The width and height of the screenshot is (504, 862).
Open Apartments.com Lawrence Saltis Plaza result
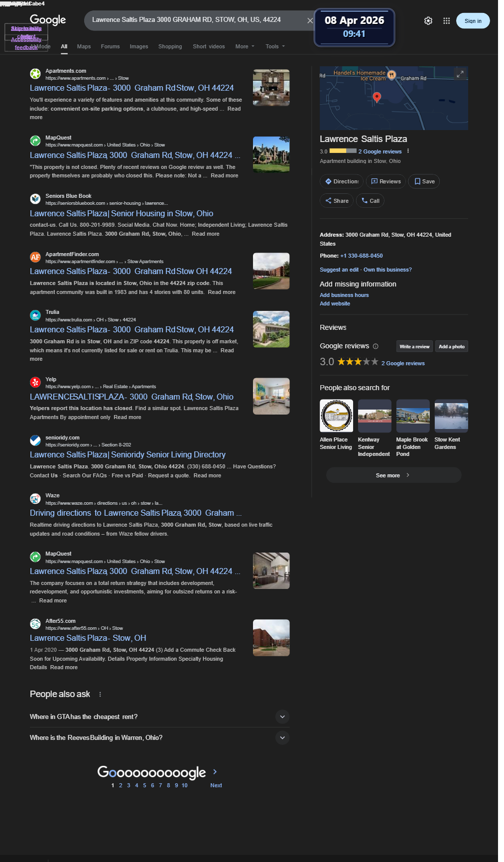tap(131, 88)
